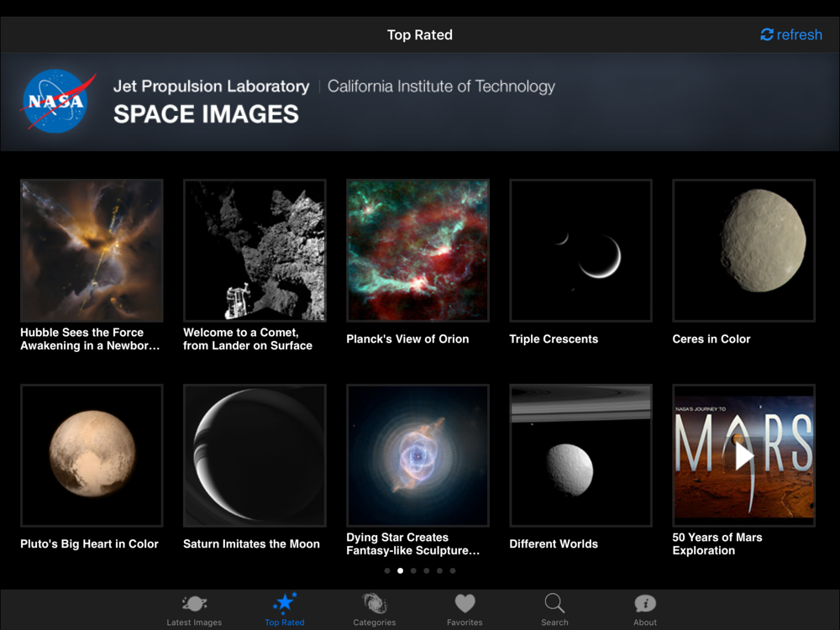The width and height of the screenshot is (840, 630).
Task: Open Categories galaxy icon
Action: (x=375, y=604)
